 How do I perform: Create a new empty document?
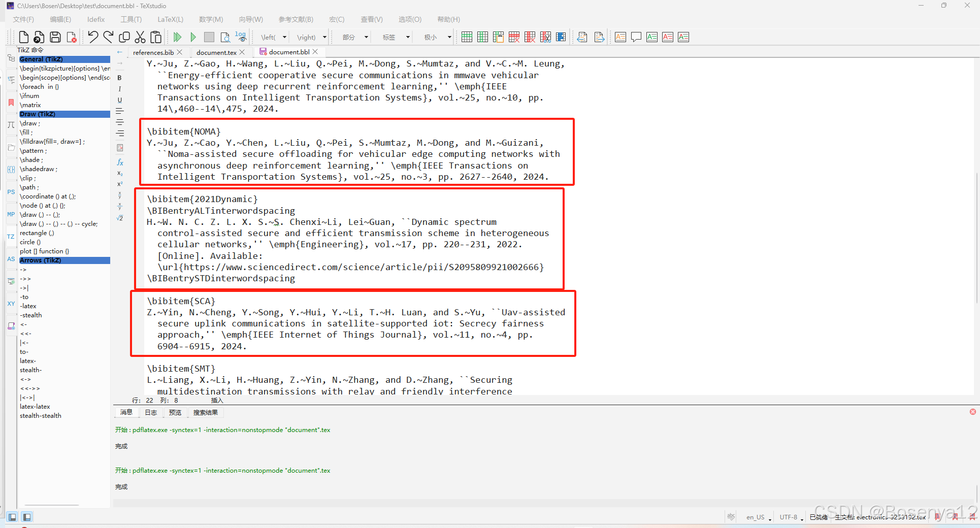(x=23, y=37)
